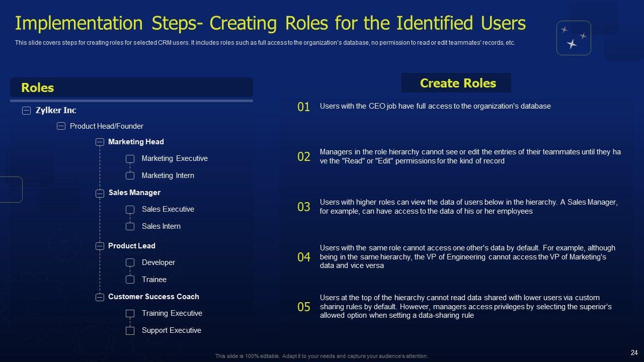Click the Roles panel header
644x362 pixels.
131,87
